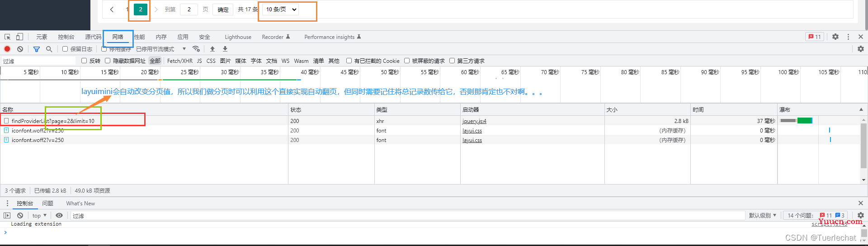Click the page number input showing 2

click(189, 9)
